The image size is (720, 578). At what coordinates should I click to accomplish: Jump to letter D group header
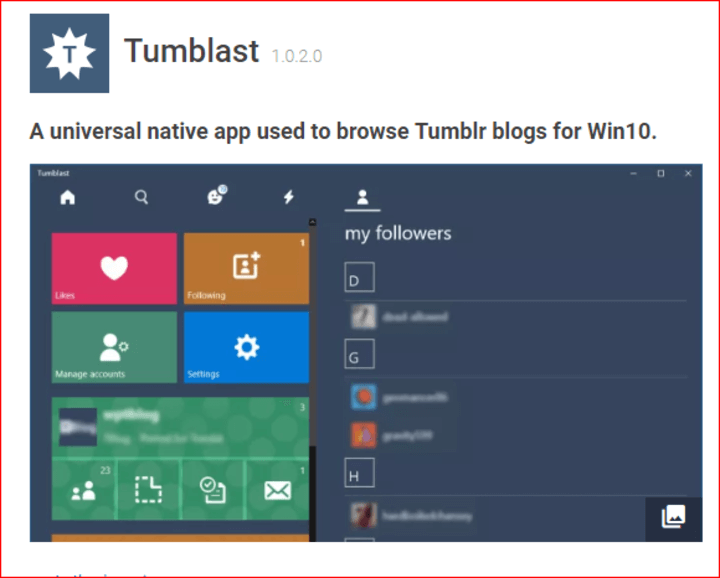click(x=360, y=277)
